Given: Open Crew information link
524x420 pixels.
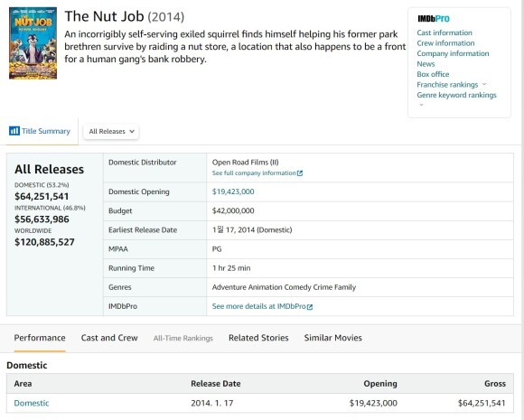Looking at the screenshot, I should 445,43.
